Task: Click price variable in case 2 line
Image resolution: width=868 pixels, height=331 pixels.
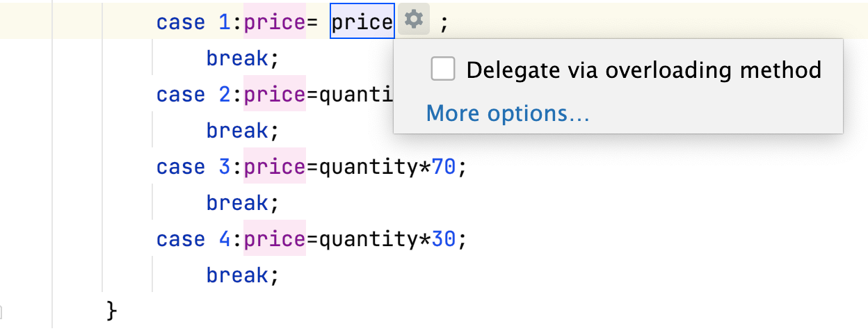Action: tap(275, 95)
